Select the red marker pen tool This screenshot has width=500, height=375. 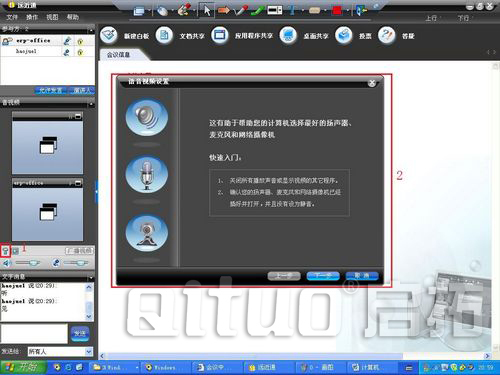tap(241, 10)
